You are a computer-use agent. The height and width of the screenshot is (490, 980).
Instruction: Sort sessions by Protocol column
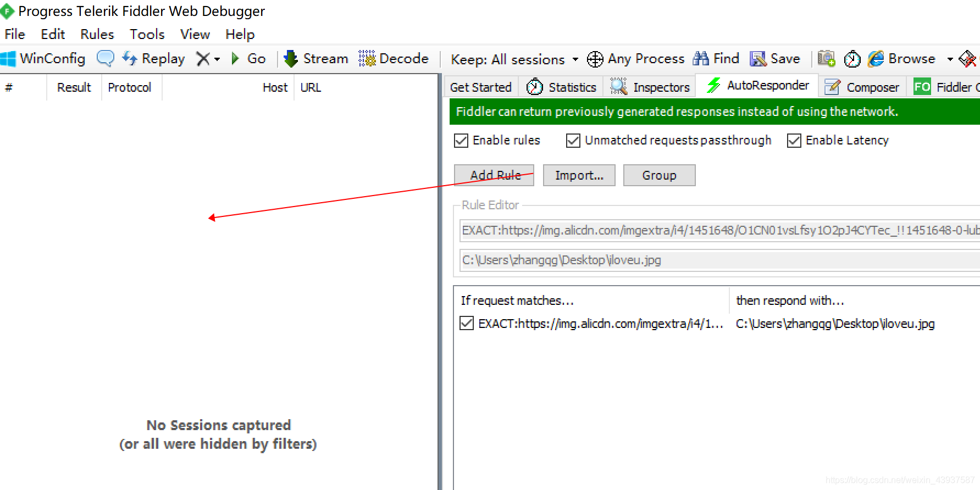pos(131,87)
